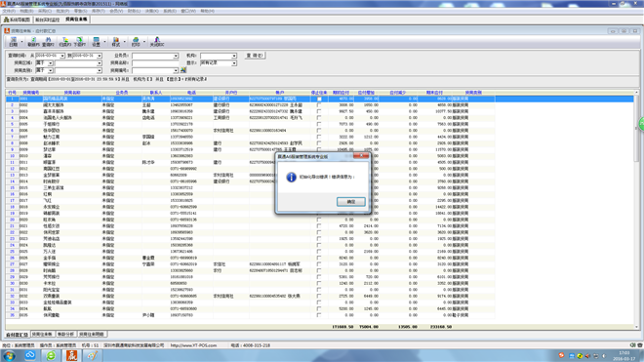Toggle 停止往来 checkbox for supplier 0001
Image resolution: width=644 pixels, height=362 pixels.
[319, 99]
